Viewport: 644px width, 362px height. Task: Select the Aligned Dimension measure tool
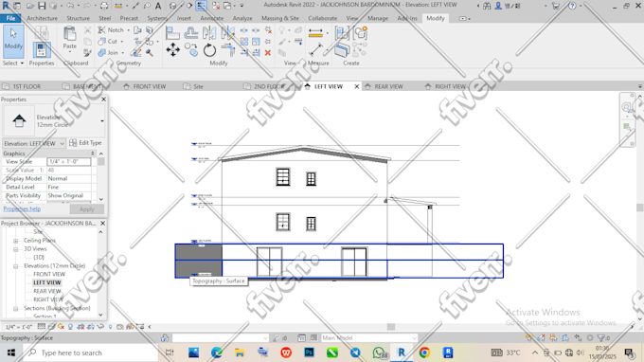pos(315,33)
